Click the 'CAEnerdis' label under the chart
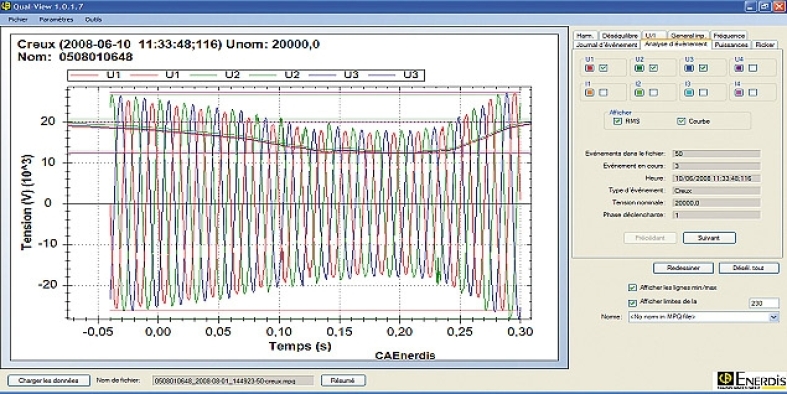The width and height of the screenshot is (787, 394). pyautogui.click(x=405, y=355)
